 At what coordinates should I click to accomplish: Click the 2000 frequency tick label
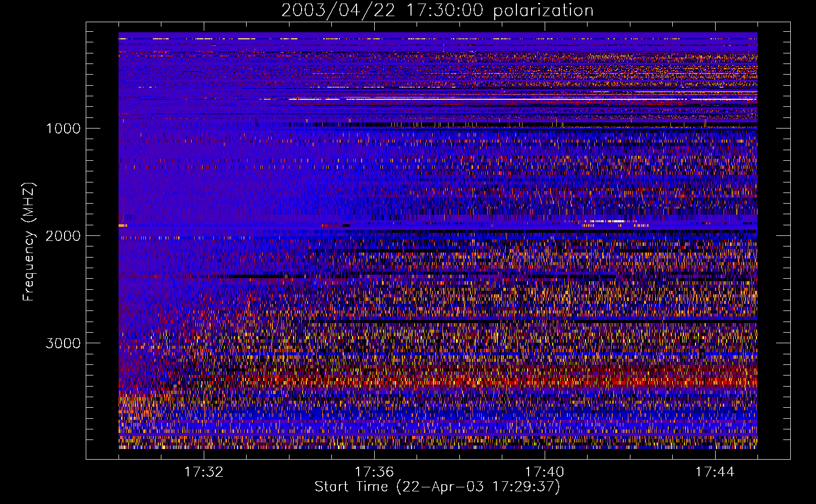click(63, 236)
